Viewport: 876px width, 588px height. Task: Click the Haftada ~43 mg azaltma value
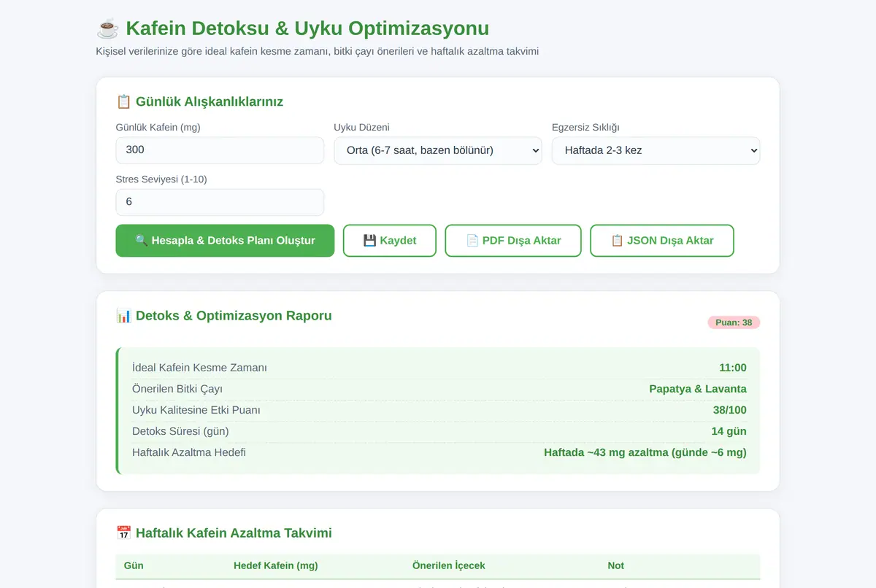coord(645,452)
